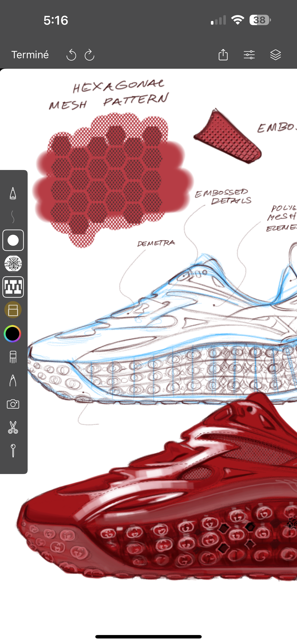Select the compass divider tool
297x644 pixels.
(13, 381)
